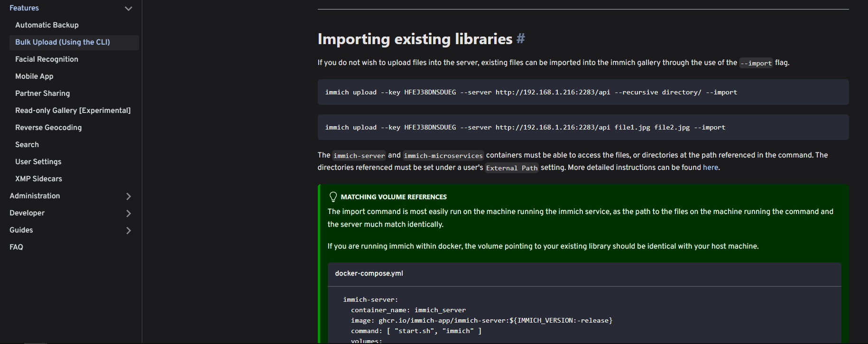Image resolution: width=868 pixels, height=344 pixels.
Task: Click the Importing existing libraries heading
Action: coord(415,39)
